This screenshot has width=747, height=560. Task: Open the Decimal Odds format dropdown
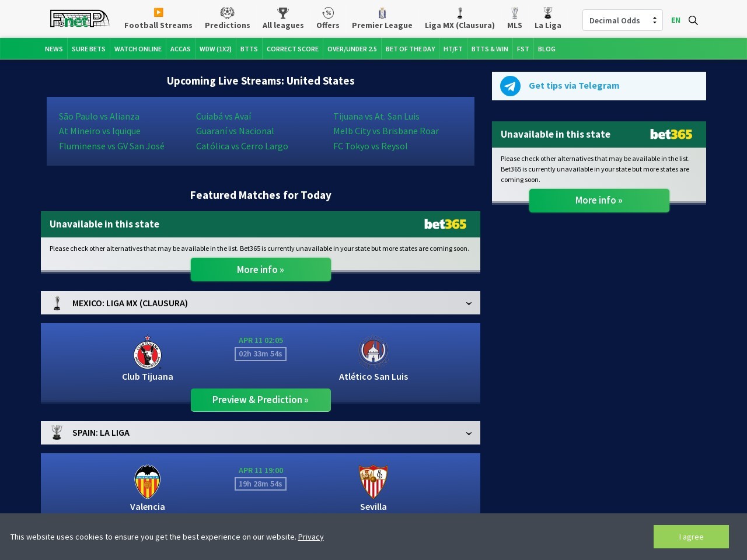[622, 20]
